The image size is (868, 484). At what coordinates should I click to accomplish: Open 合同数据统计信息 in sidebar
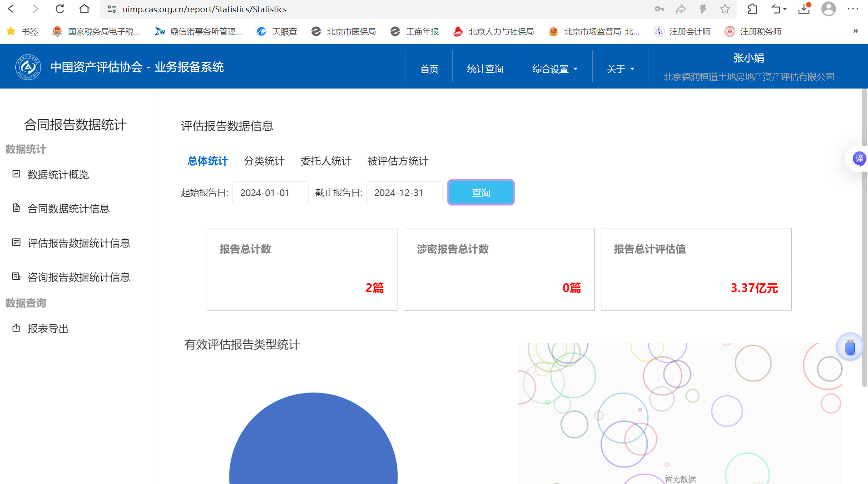pos(68,209)
